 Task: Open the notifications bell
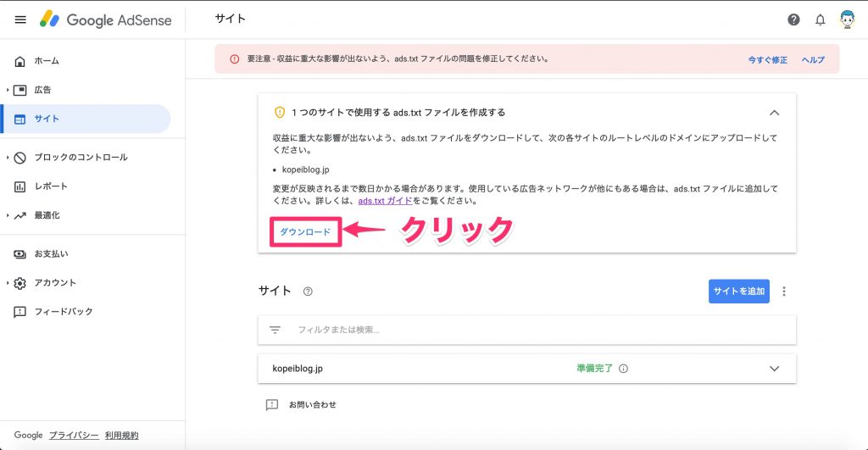(x=820, y=19)
